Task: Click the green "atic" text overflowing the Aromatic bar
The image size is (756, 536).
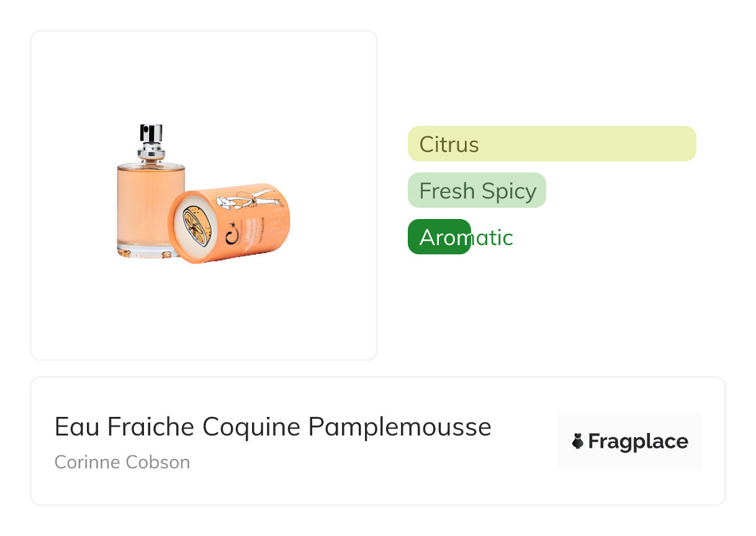Action: pos(493,238)
